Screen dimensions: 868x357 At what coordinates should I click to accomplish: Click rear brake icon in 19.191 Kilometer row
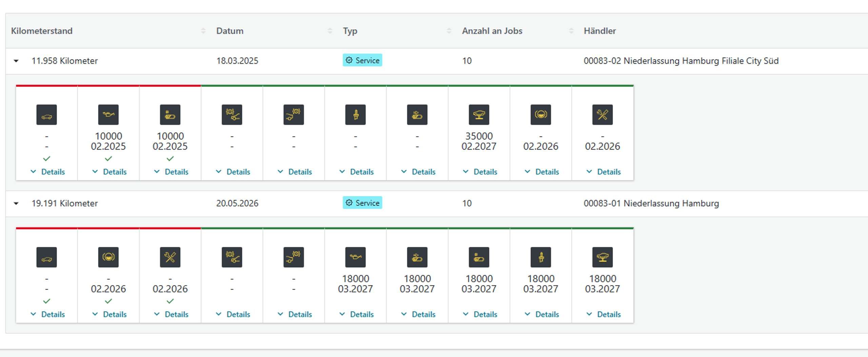[x=294, y=257]
